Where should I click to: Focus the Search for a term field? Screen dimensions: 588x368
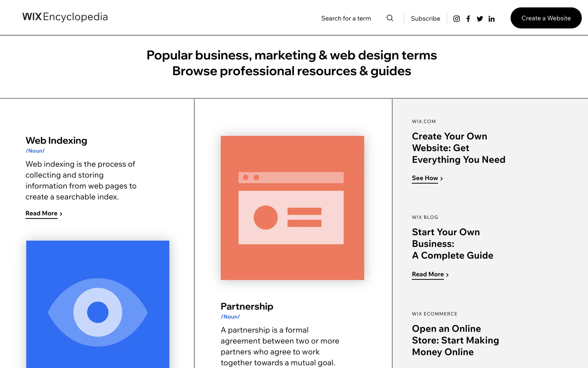[x=346, y=18]
